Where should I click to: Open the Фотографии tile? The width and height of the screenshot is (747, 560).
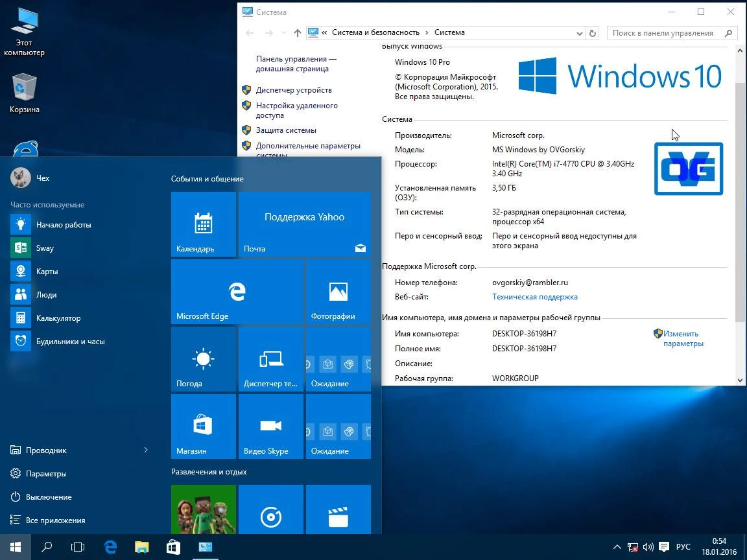(x=338, y=292)
